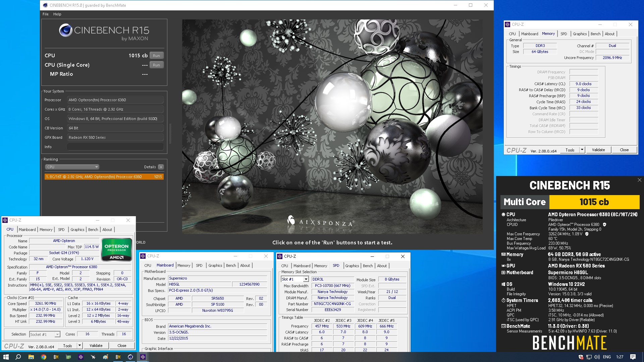Switch to the SPD tab in the top-right CPU-Z Memory window
The width and height of the screenshot is (644, 362).
click(564, 34)
